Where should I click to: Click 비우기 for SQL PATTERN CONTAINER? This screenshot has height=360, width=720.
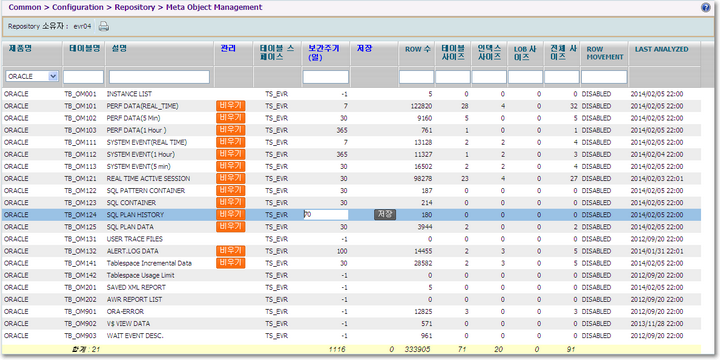tap(231, 191)
